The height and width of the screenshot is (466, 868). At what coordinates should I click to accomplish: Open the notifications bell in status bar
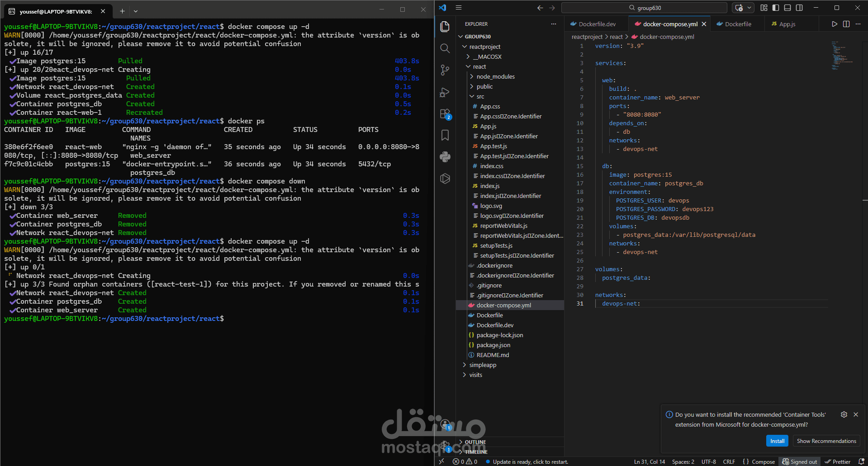click(861, 461)
